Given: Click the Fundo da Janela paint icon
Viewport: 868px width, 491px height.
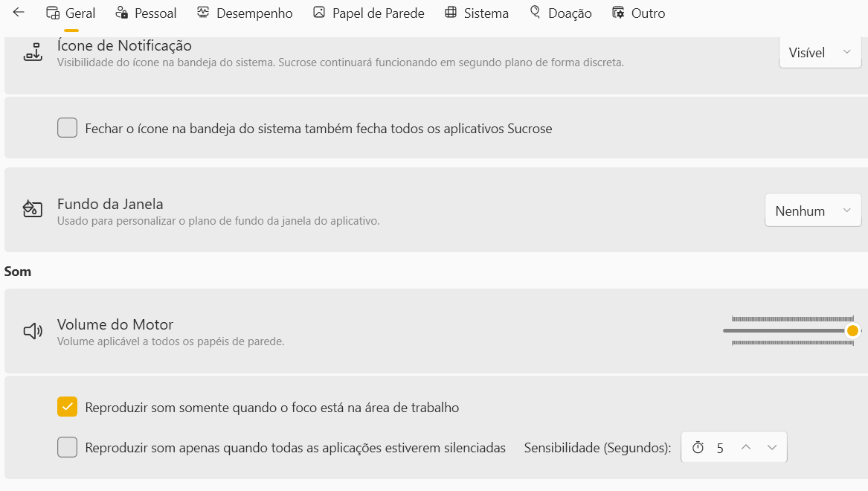Looking at the screenshot, I should tap(33, 209).
